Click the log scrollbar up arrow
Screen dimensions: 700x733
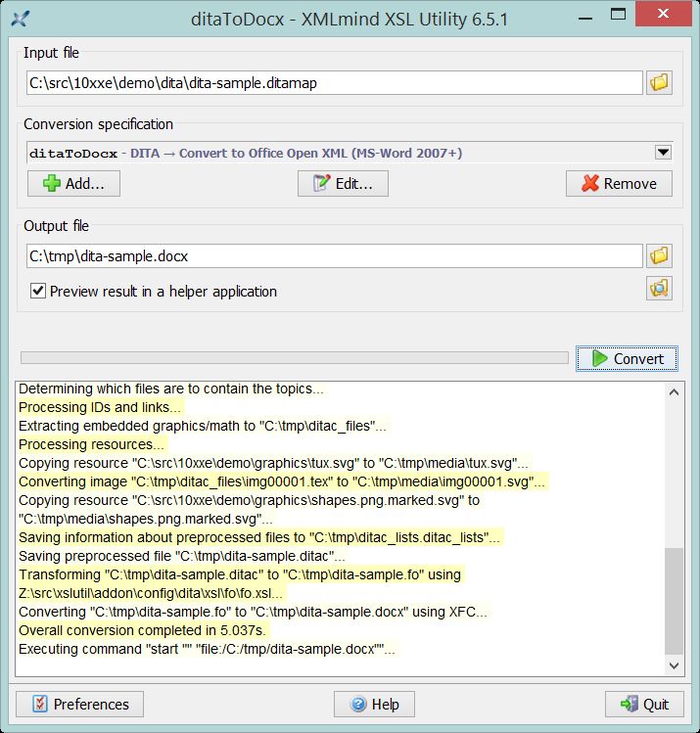click(x=674, y=392)
